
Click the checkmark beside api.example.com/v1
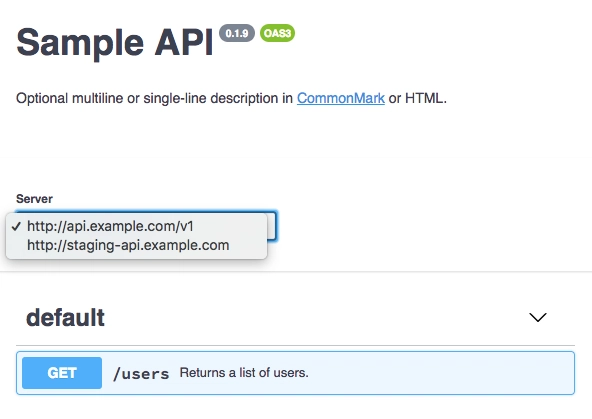coord(16,226)
